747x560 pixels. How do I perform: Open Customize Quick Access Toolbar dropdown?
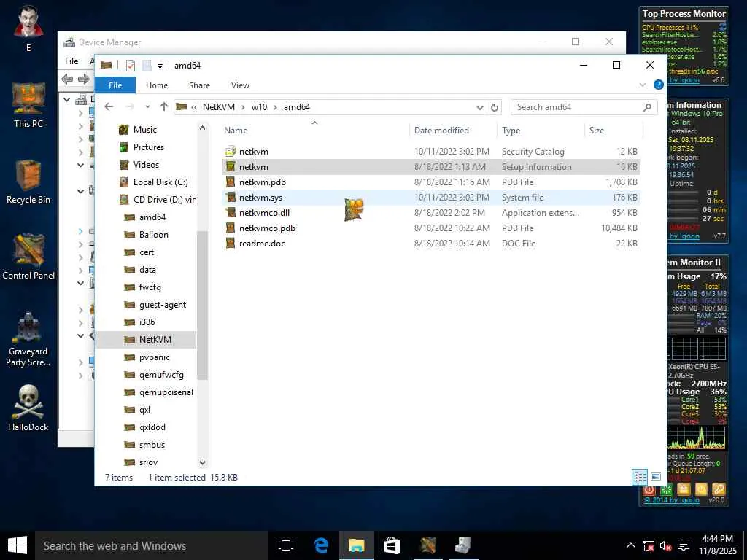pos(160,66)
